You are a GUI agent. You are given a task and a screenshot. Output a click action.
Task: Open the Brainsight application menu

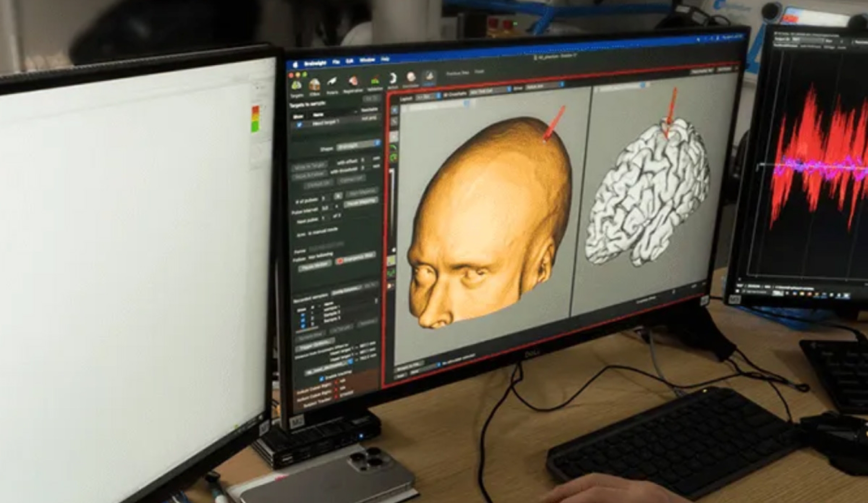315,63
